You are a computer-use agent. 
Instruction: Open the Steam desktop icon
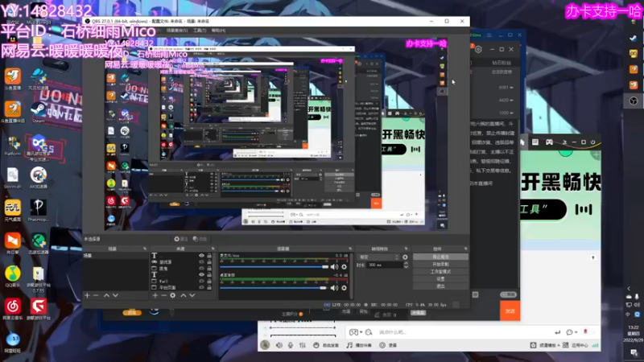38,112
